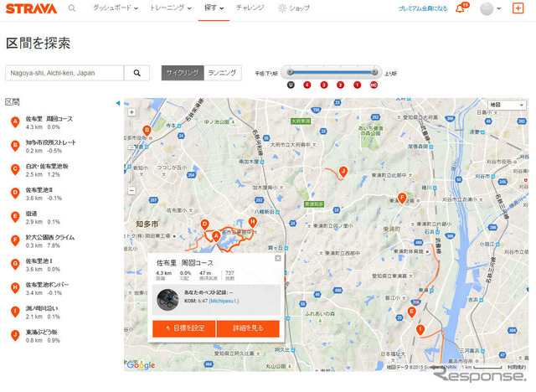Open the notifications bell icon
Screen dimensions: 536x392
coord(460,8)
